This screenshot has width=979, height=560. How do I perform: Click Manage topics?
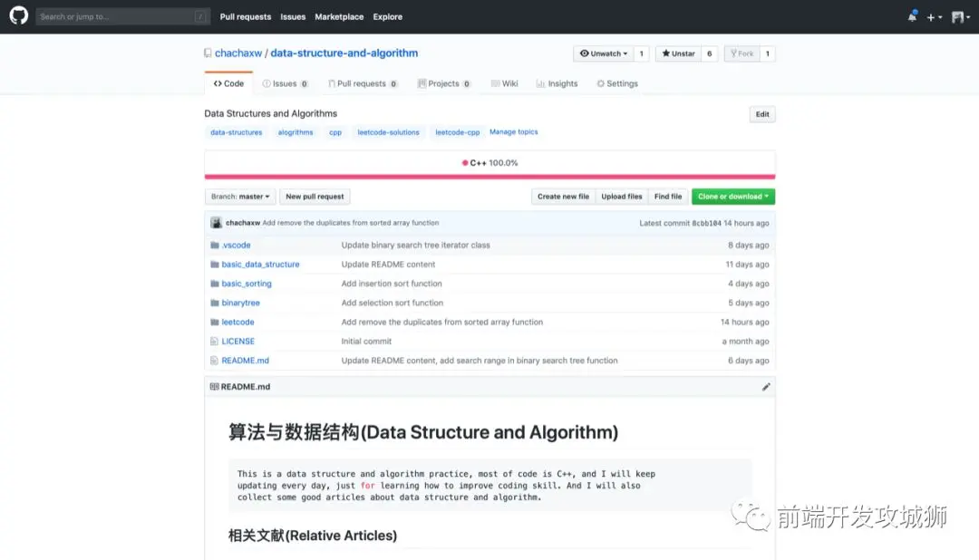pos(513,131)
